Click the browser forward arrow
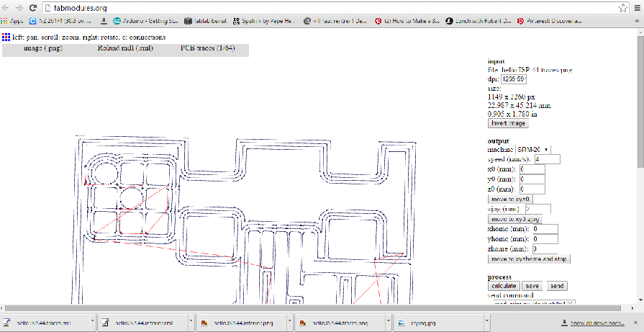644x332 pixels. point(19,8)
